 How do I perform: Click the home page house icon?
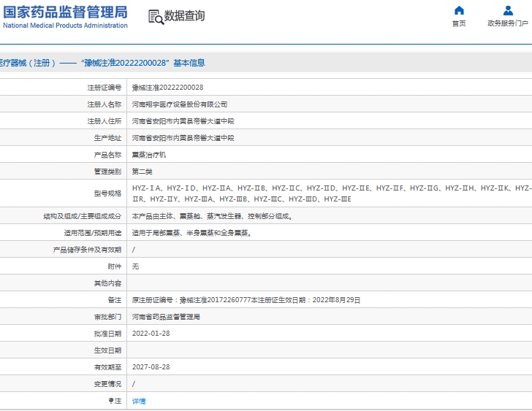pos(459,10)
